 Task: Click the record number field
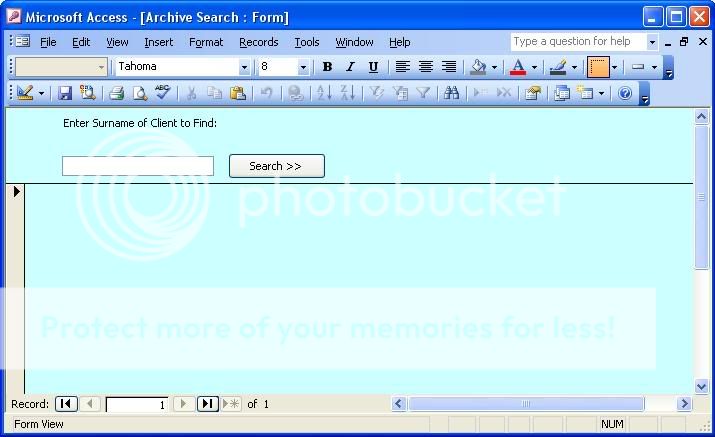click(137, 404)
